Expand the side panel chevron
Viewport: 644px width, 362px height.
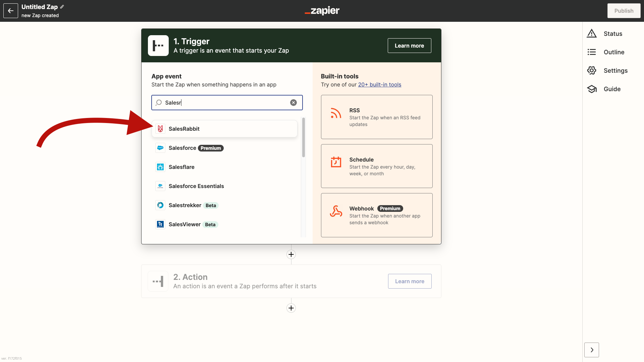tap(592, 350)
